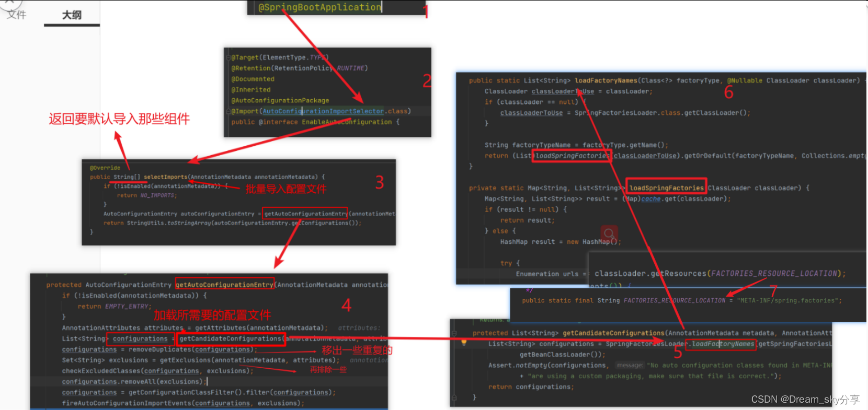Viewport: 868px width, 410px height.
Task: Open the AutoConfigurationImportSelector class link
Action: click(323, 111)
